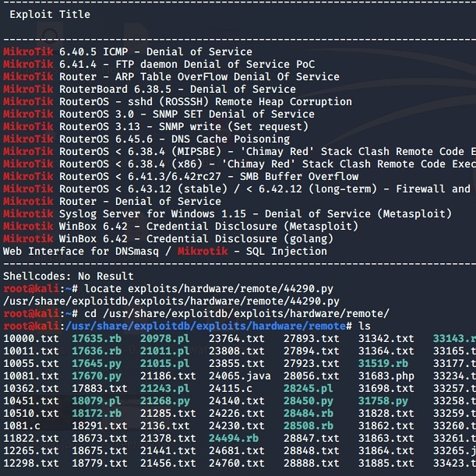Click file name 10011.txt

point(31,351)
